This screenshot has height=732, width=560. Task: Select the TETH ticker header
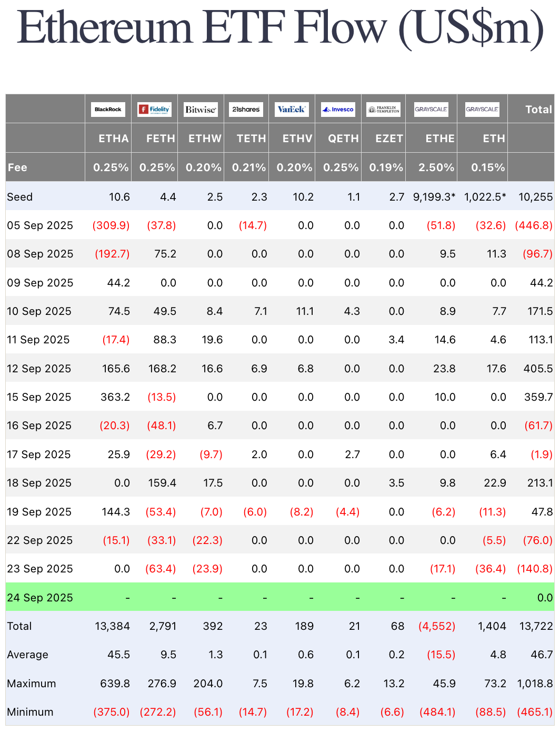pos(252,139)
